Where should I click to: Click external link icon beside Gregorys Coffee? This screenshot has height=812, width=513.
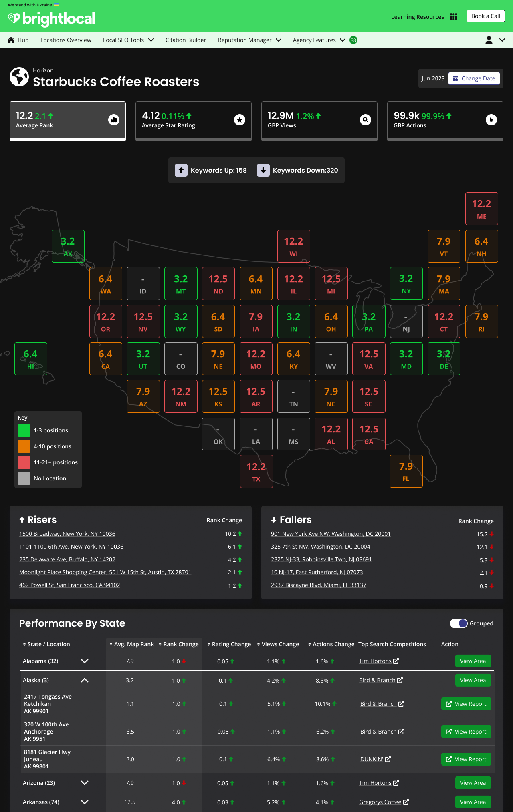tap(406, 802)
